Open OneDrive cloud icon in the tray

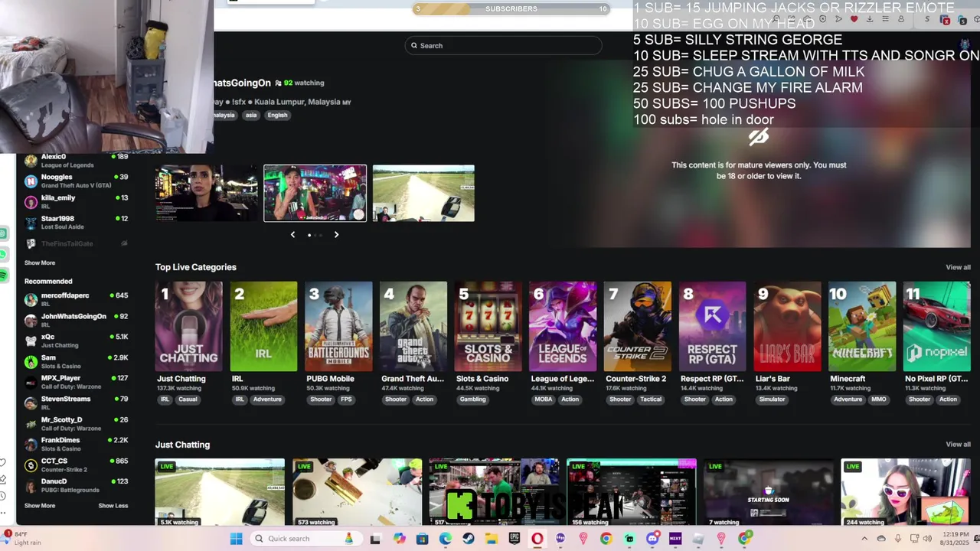881,539
